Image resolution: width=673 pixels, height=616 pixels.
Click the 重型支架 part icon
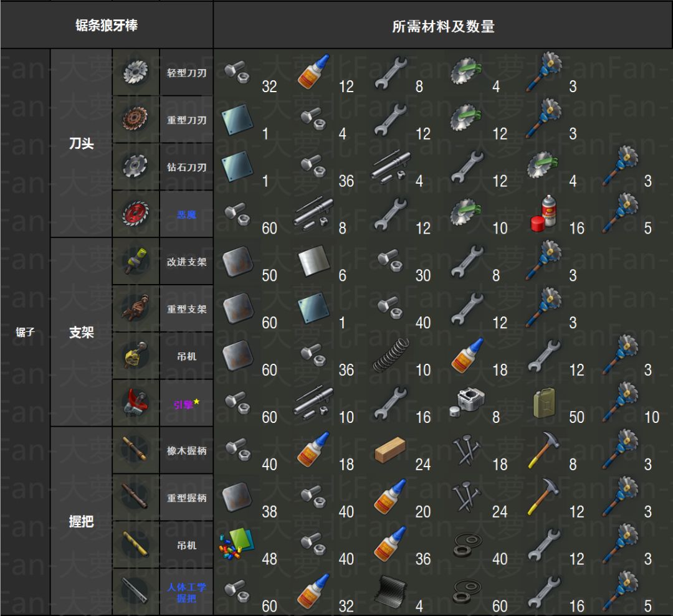pos(136,308)
